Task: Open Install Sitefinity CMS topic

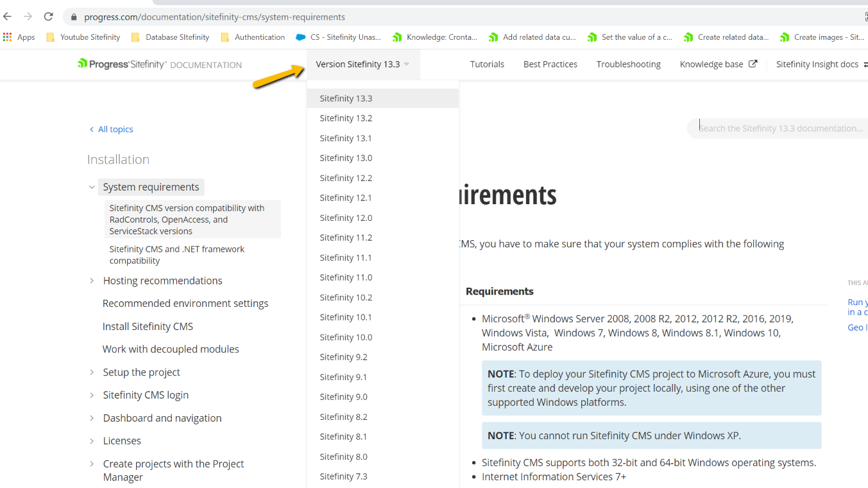Action: point(148,326)
